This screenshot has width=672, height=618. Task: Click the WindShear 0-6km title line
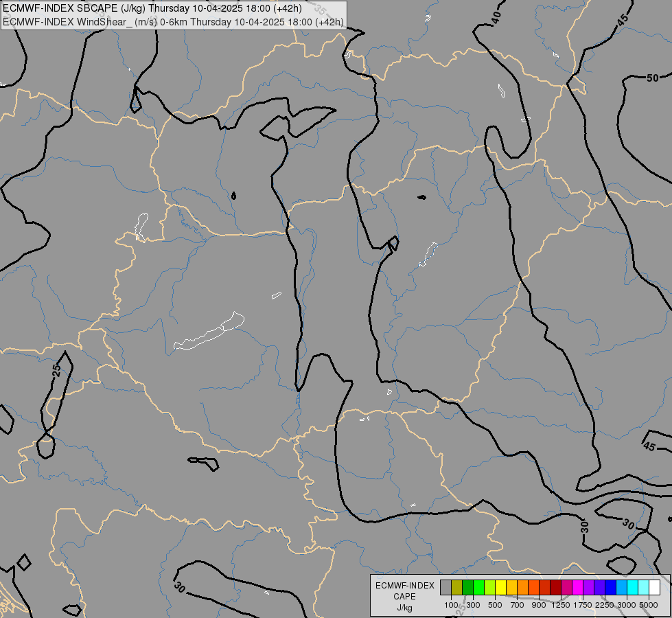pos(173,22)
